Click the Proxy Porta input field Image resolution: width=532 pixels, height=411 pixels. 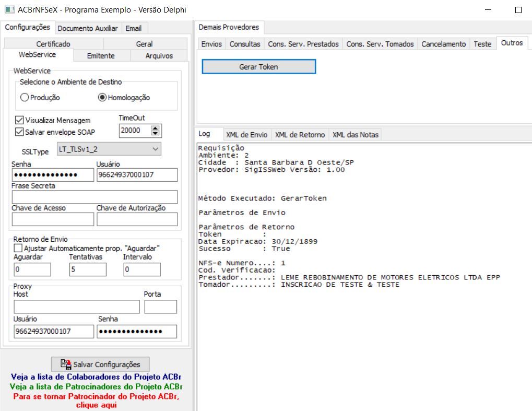(160, 307)
